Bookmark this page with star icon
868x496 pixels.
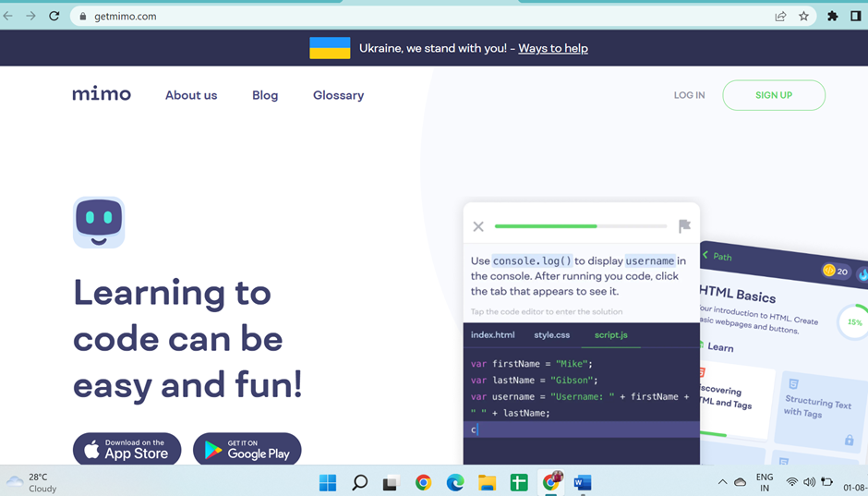803,16
